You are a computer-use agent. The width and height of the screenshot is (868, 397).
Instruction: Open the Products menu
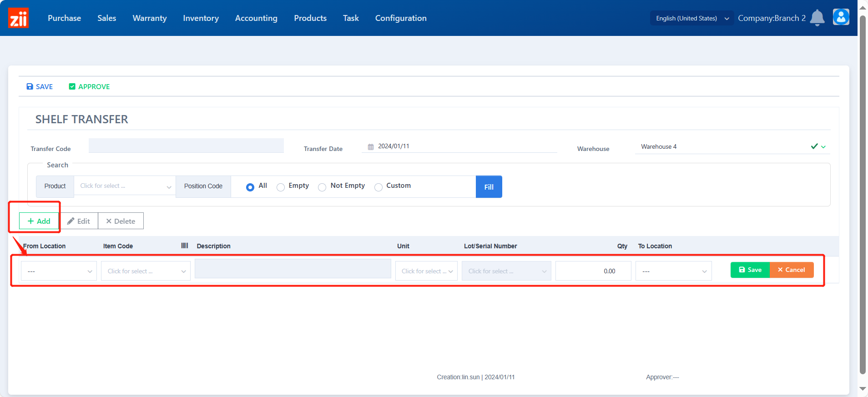[310, 18]
